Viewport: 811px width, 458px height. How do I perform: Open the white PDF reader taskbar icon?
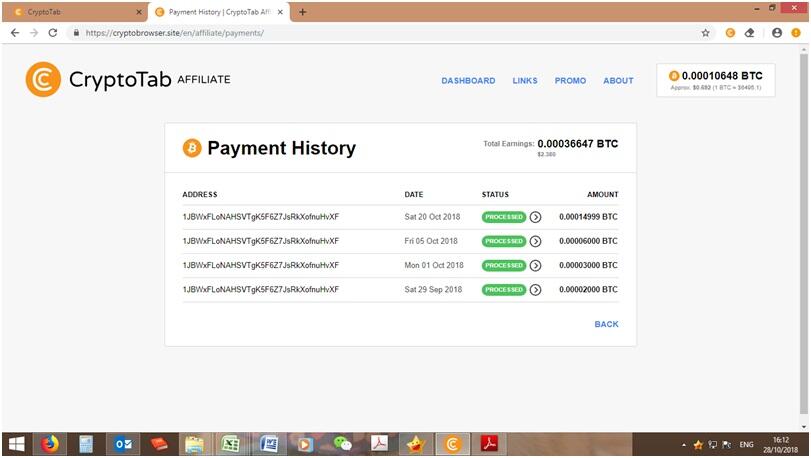tap(379, 444)
